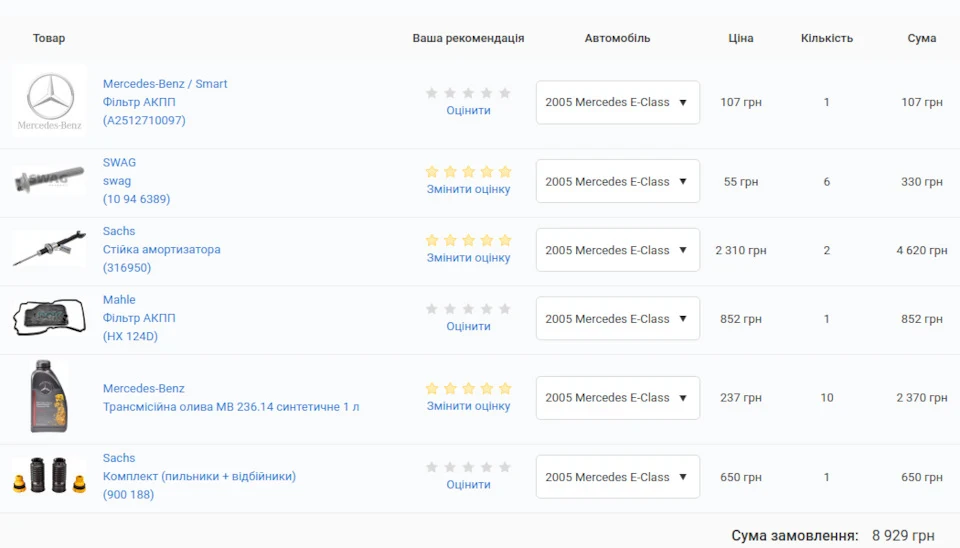Set transmission oil rating to fifth star
The height and width of the screenshot is (548, 960).
pyautogui.click(x=505, y=388)
